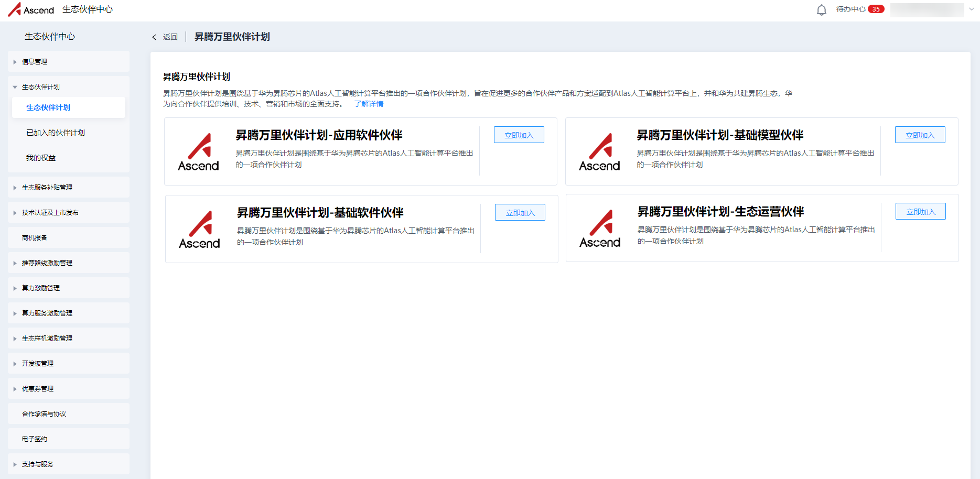
Task: Click the red 35 pending badge
Action: [x=876, y=9]
